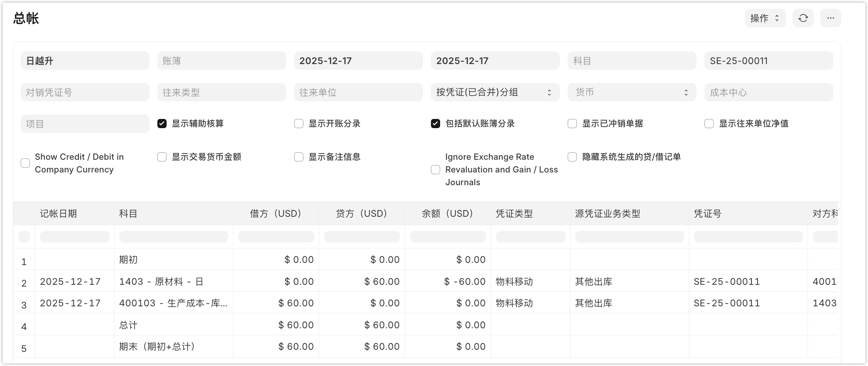Focus the 往来单位 party filter field
Screen dimensions: 868x366
[x=358, y=92]
